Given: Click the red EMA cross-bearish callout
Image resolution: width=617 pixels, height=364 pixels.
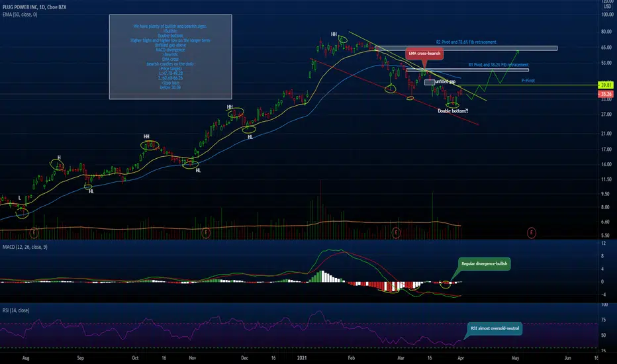Looking at the screenshot, I should point(424,54).
